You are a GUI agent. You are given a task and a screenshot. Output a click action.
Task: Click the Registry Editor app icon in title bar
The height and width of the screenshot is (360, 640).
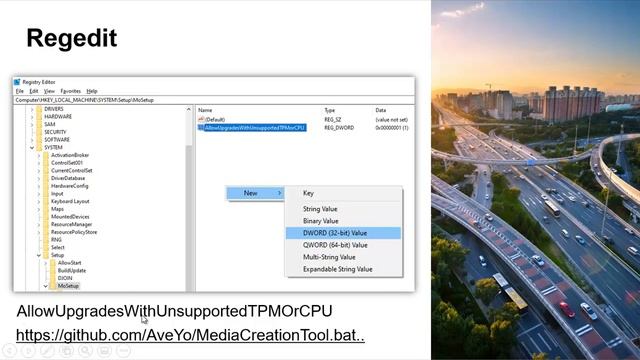tap(17, 82)
